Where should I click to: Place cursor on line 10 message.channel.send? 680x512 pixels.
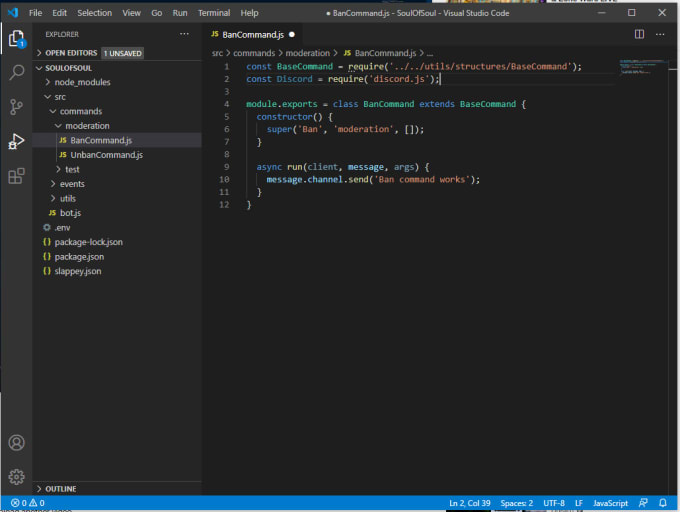point(317,179)
